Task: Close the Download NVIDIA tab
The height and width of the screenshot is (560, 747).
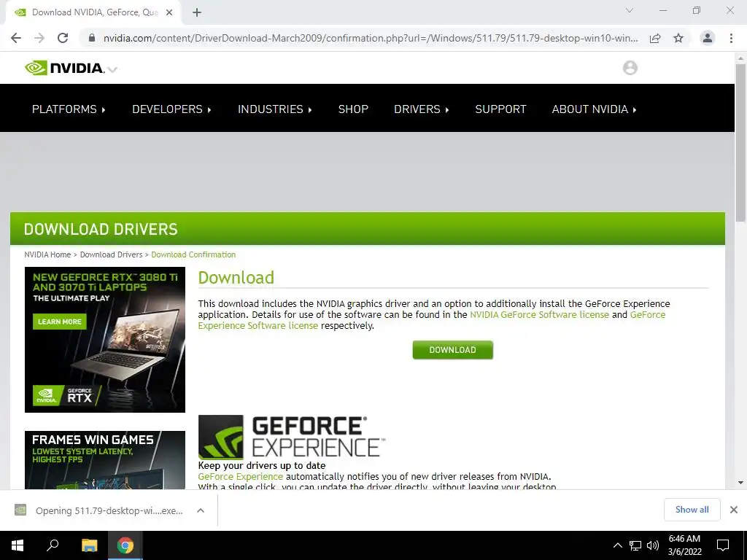Action: 169,12
